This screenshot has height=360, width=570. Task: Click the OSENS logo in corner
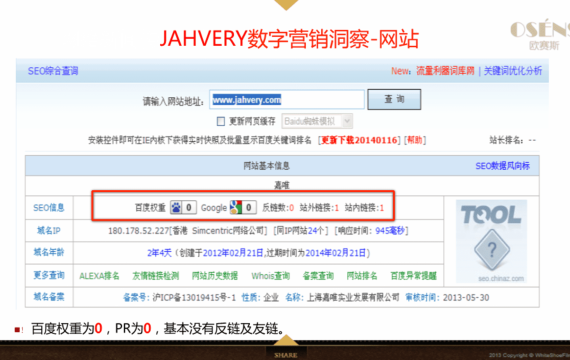540,35
